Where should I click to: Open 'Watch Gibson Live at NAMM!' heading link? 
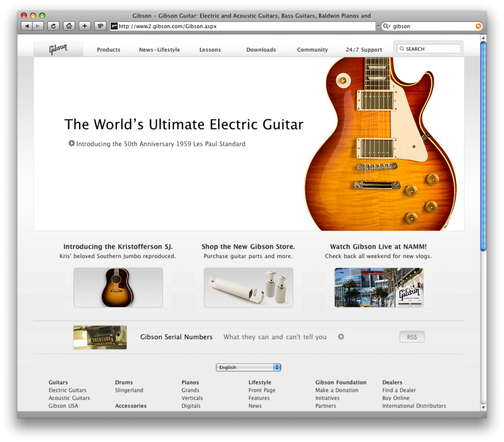coord(378,246)
